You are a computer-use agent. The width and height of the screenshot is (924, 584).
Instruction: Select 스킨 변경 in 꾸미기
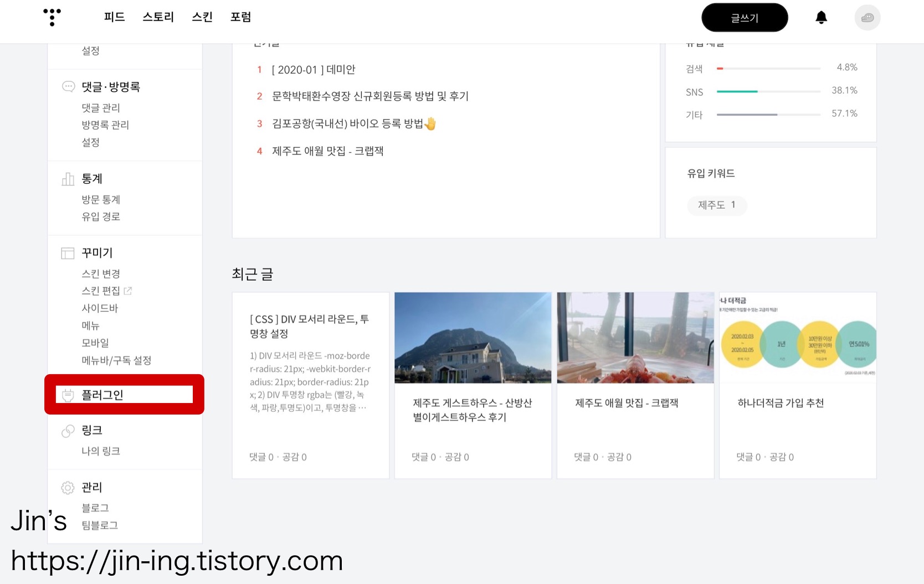pos(101,273)
